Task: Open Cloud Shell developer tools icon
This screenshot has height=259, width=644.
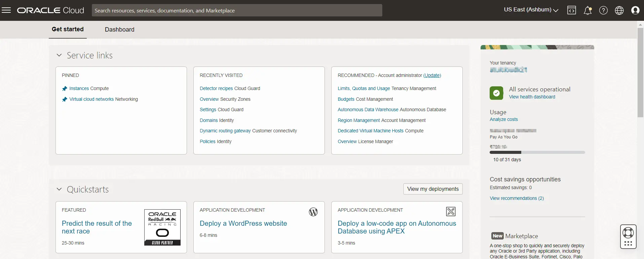Action: point(572,10)
